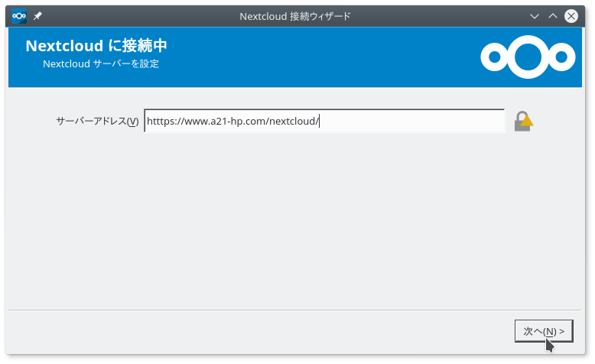Click the server address input field
The width and height of the screenshot is (595, 364).
[324, 121]
